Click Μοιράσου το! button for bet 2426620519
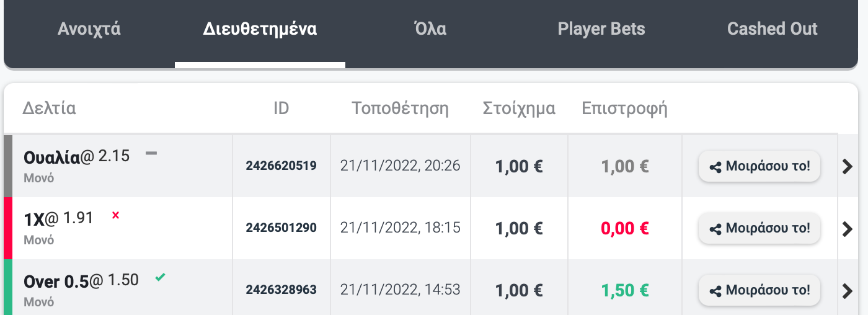The image size is (868, 315). (759, 166)
